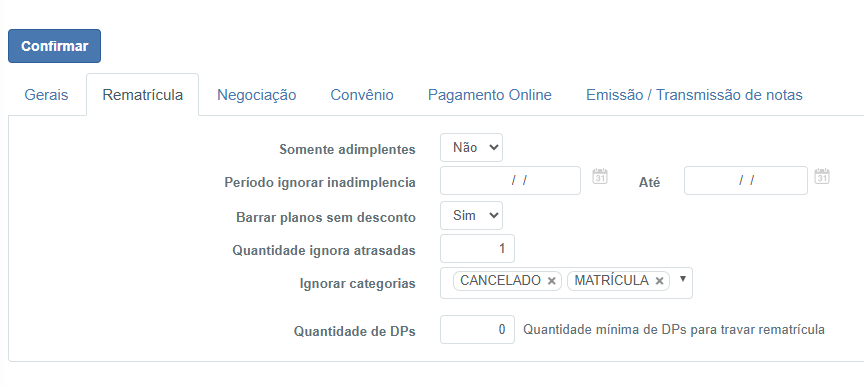Click the Confirmar button
Image resolution: width=864 pixels, height=386 pixels.
tap(55, 46)
